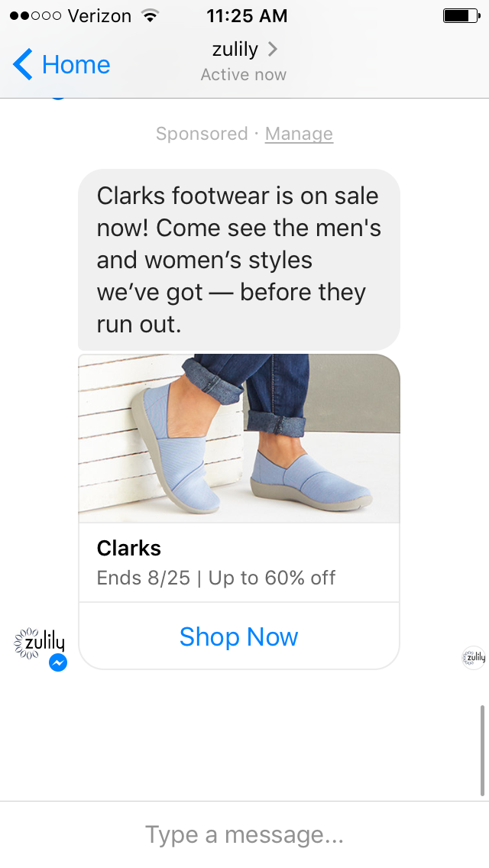489x868 pixels.
Task: Tap the Shop Now button
Action: [238, 636]
